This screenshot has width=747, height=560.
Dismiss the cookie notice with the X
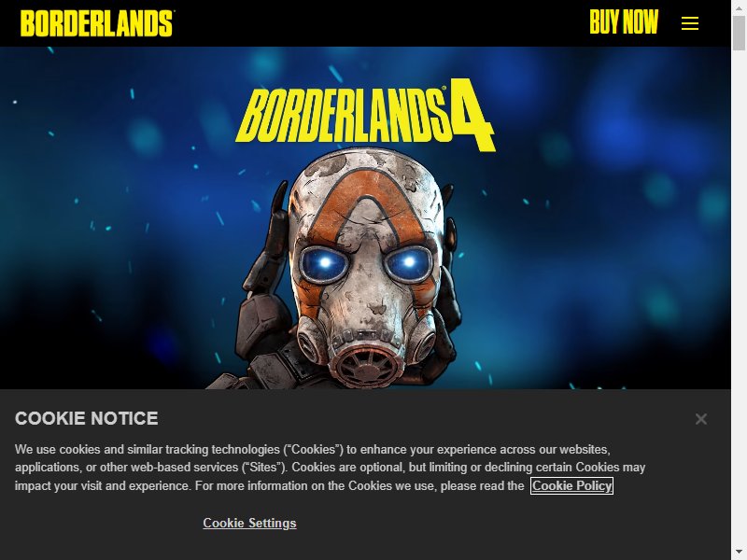[x=701, y=419]
